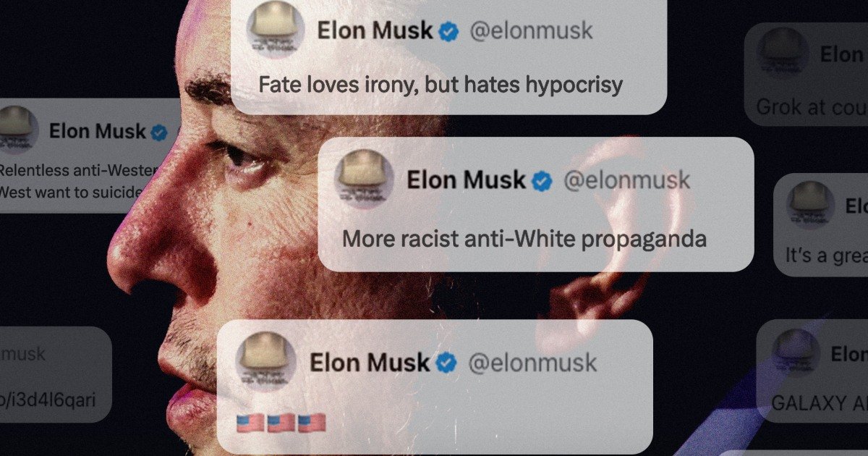Click 'Elon Musk' name in top tweet
The image size is (868, 456).
coord(375,31)
